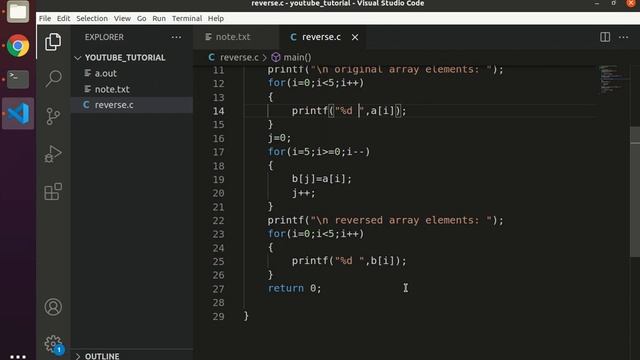Click line number 14 in gutter
Image resolution: width=640 pixels, height=360 pixels.
(218, 111)
